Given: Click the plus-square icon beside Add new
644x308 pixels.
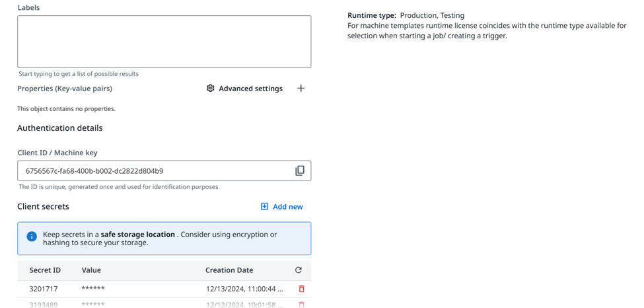Looking at the screenshot, I should coord(264,207).
